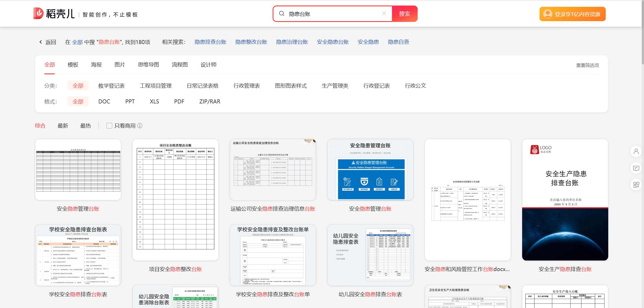
Task: Open the feedback message sidebar icon
Action: [x=636, y=168]
